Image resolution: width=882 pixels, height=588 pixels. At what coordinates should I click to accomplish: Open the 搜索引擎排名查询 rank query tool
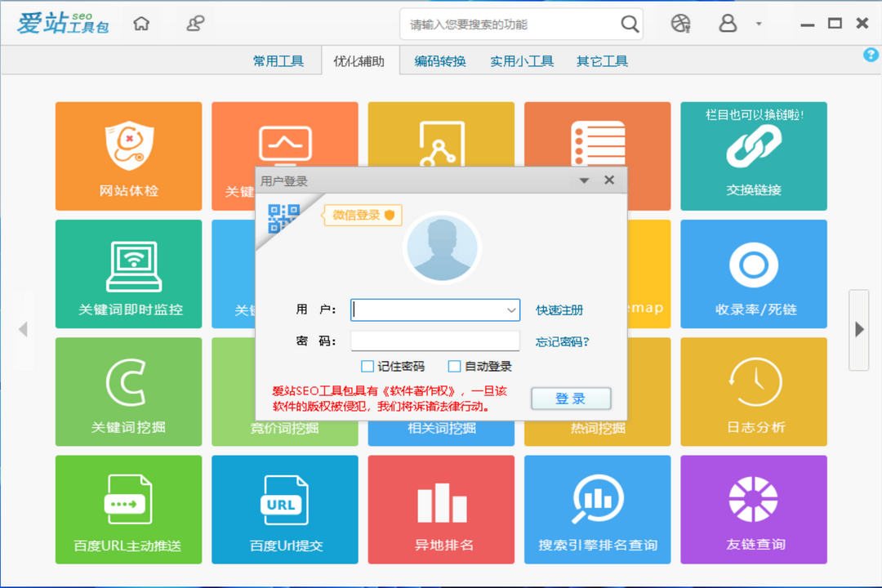[597, 510]
